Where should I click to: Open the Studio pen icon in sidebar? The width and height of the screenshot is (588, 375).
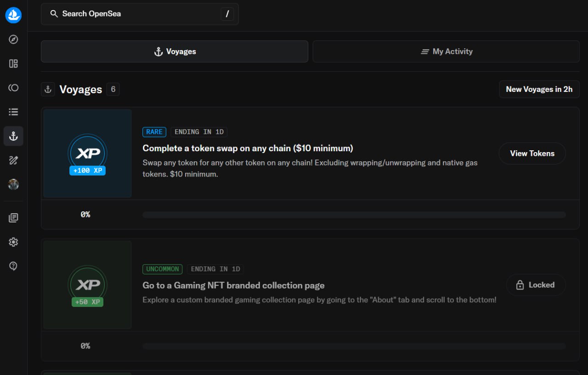click(13, 160)
